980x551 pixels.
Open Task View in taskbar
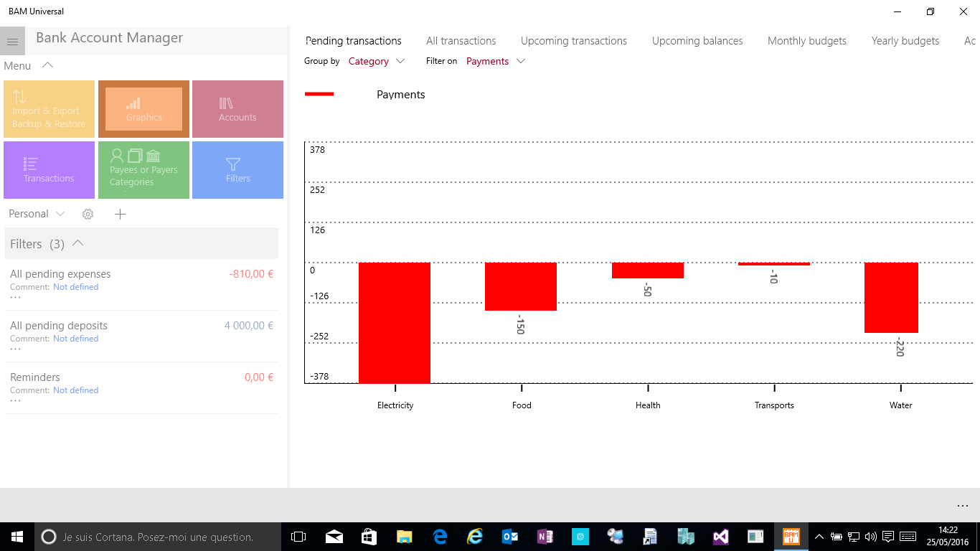coord(298,537)
